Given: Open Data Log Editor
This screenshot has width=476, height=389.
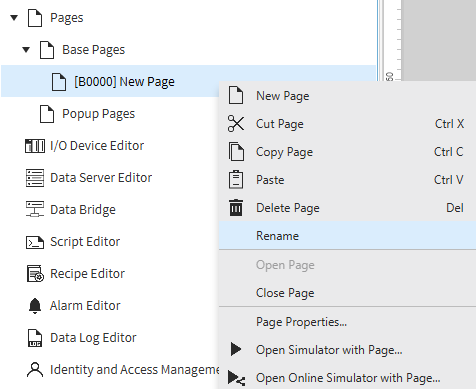Looking at the screenshot, I should 93,338.
